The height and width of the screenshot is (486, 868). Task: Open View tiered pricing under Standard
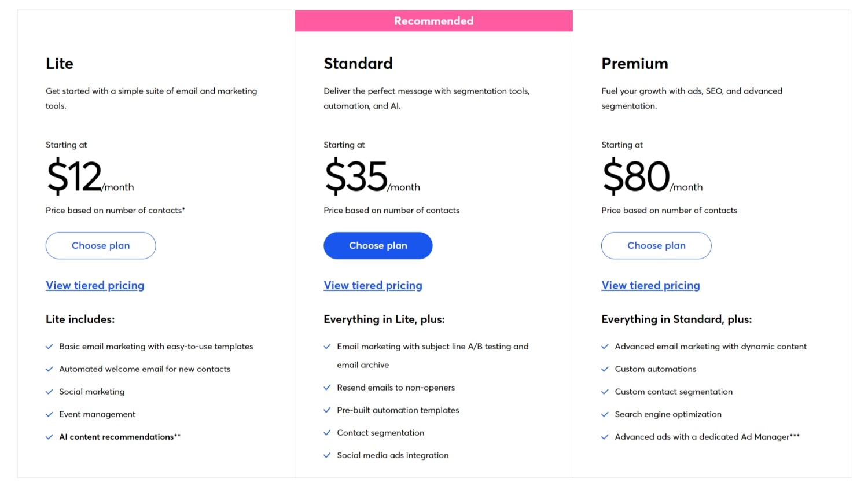373,285
